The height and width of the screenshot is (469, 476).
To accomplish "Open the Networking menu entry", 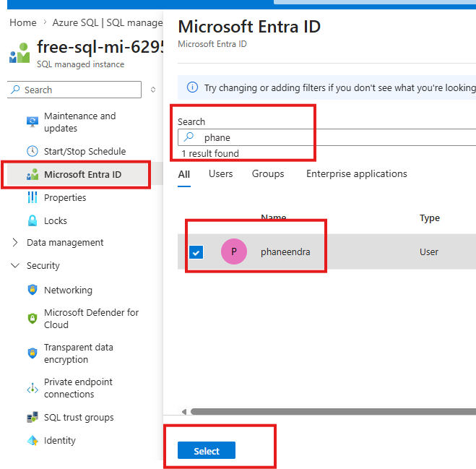I will (x=68, y=290).
